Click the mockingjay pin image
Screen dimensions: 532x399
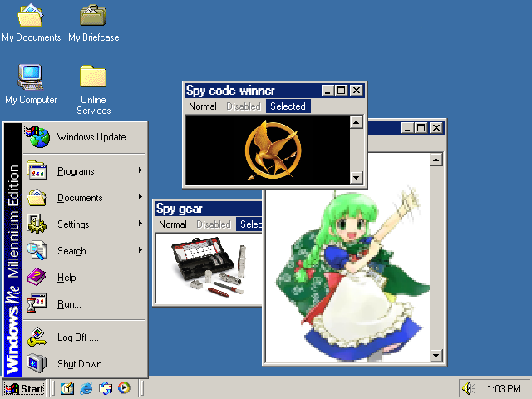point(273,150)
